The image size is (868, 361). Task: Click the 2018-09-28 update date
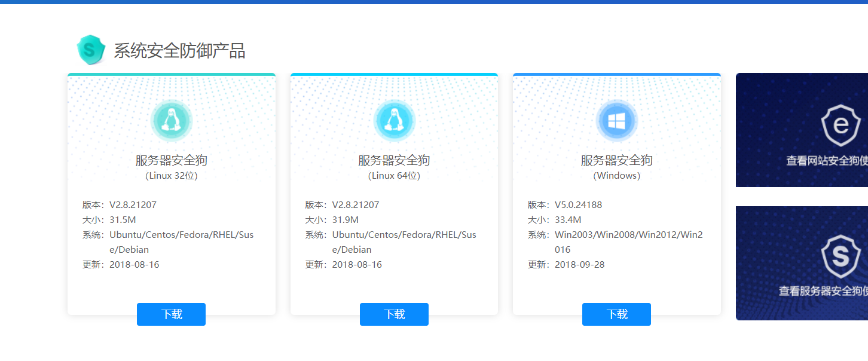[x=579, y=265]
